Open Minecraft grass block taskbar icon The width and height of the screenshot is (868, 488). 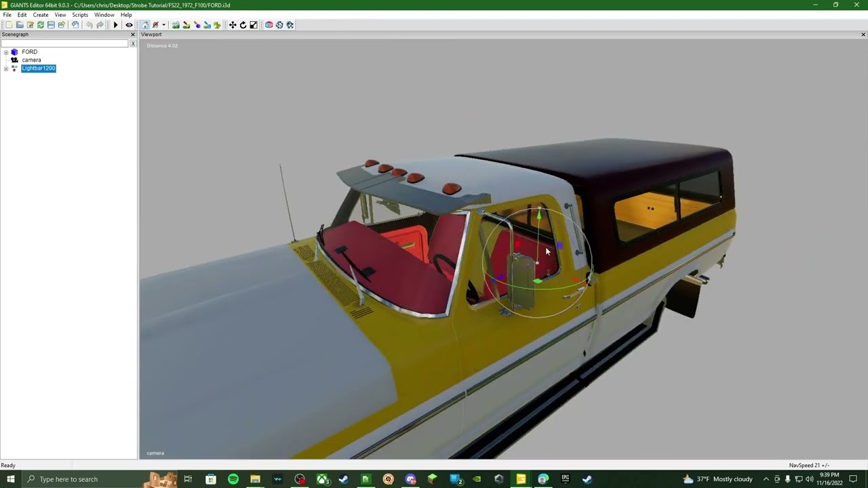(x=433, y=479)
